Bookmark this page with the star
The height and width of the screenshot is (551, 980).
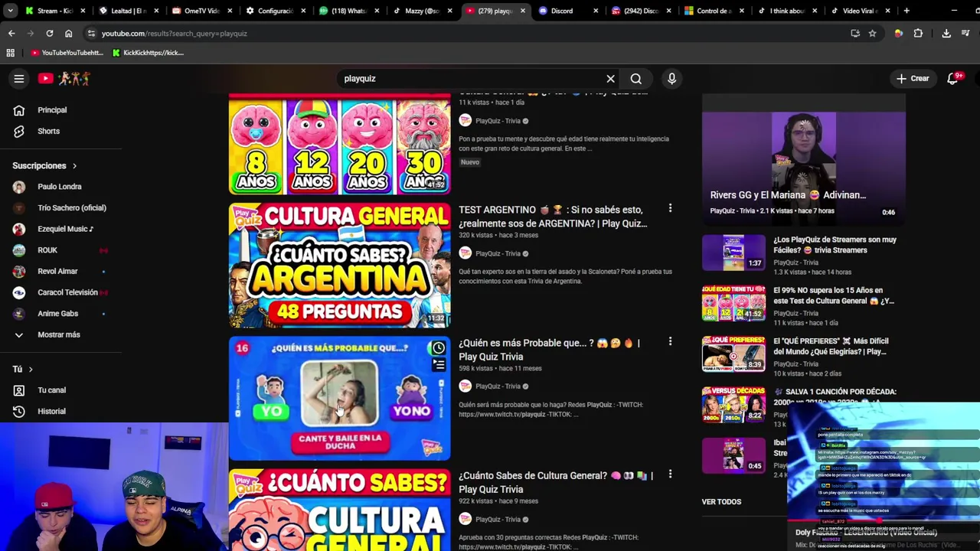pos(872,34)
